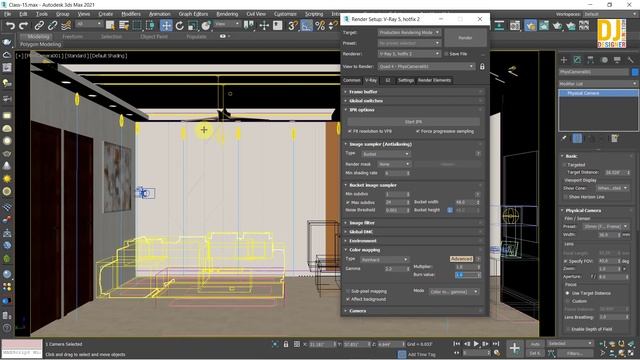This screenshot has width=640, height=360.
Task: Expand the Global switches rollout
Action: click(414, 101)
